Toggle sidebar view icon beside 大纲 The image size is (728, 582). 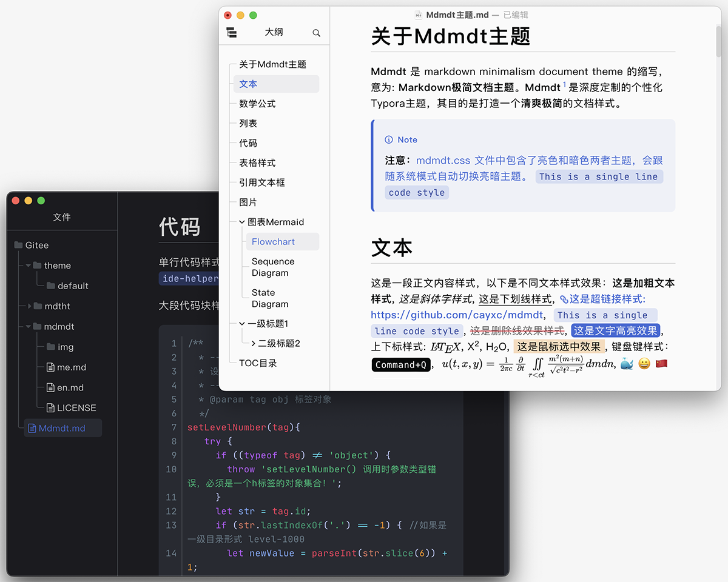point(231,33)
